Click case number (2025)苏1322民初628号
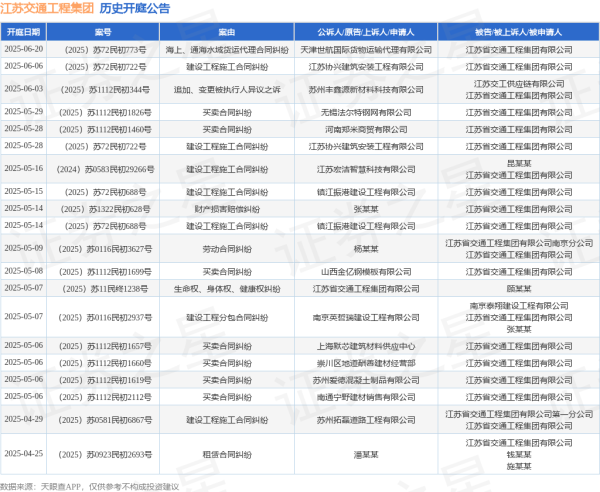The width and height of the screenshot is (600, 492). [x=103, y=209]
